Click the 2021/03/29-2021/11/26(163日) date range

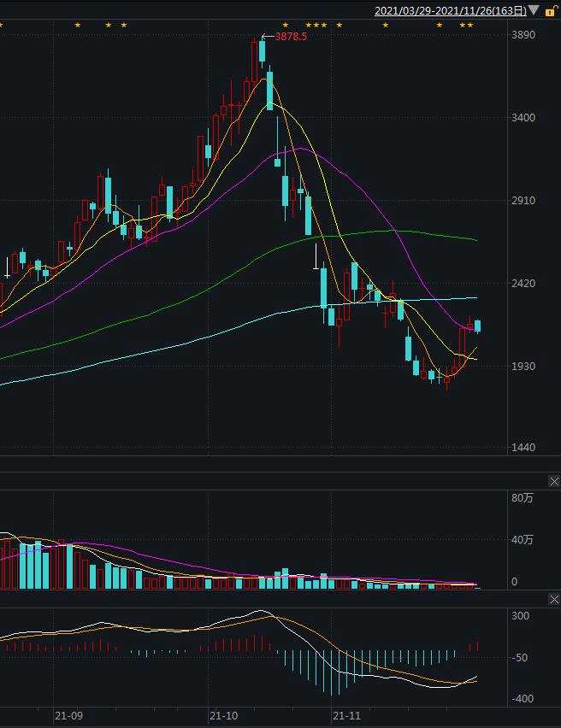(x=451, y=10)
